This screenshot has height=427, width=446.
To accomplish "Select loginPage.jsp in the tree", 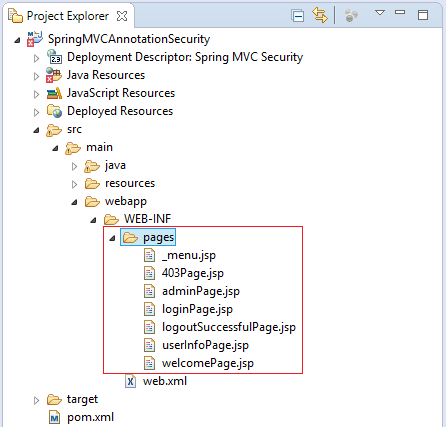I will (x=197, y=309).
